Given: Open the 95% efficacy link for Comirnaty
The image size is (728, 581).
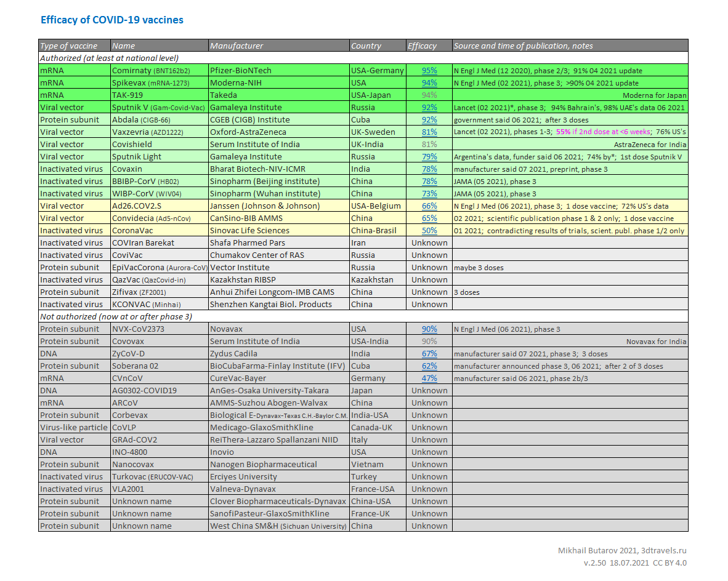Looking at the screenshot, I should (x=429, y=71).
